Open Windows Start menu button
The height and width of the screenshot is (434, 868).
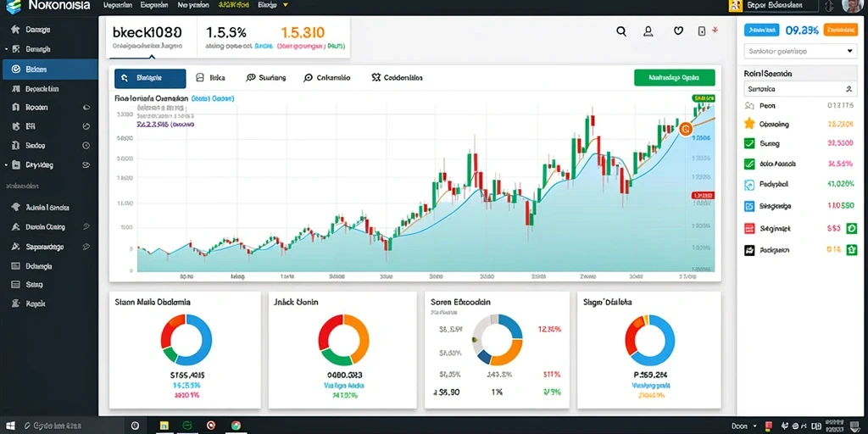click(x=10, y=426)
